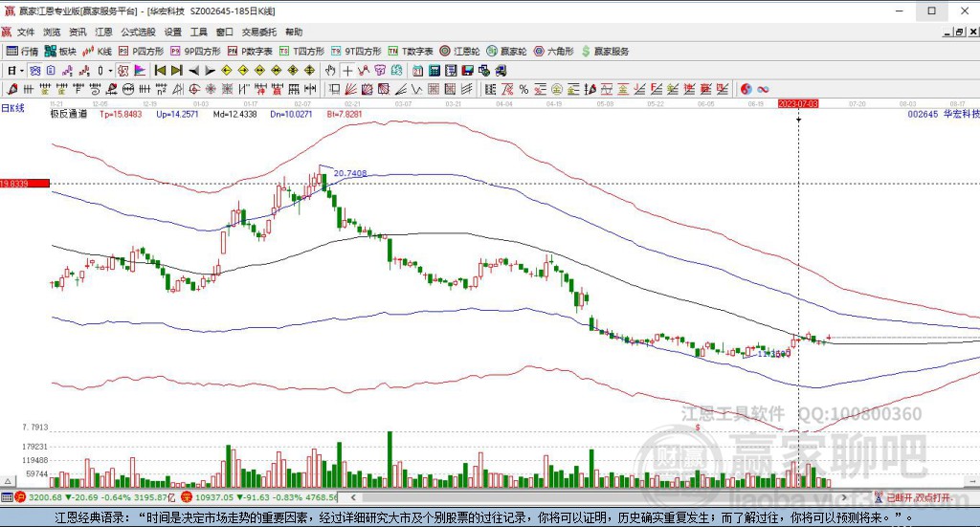
Task: Click the pink flag chart icon
Action: point(140,71)
